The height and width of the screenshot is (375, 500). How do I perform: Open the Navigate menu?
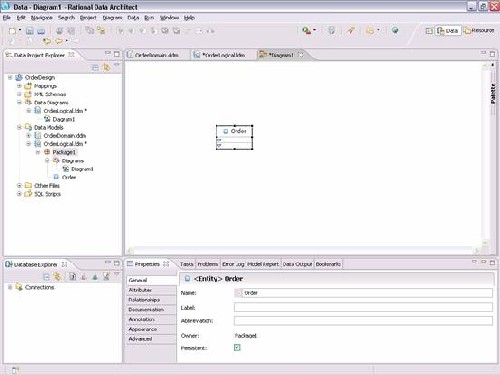[42, 18]
